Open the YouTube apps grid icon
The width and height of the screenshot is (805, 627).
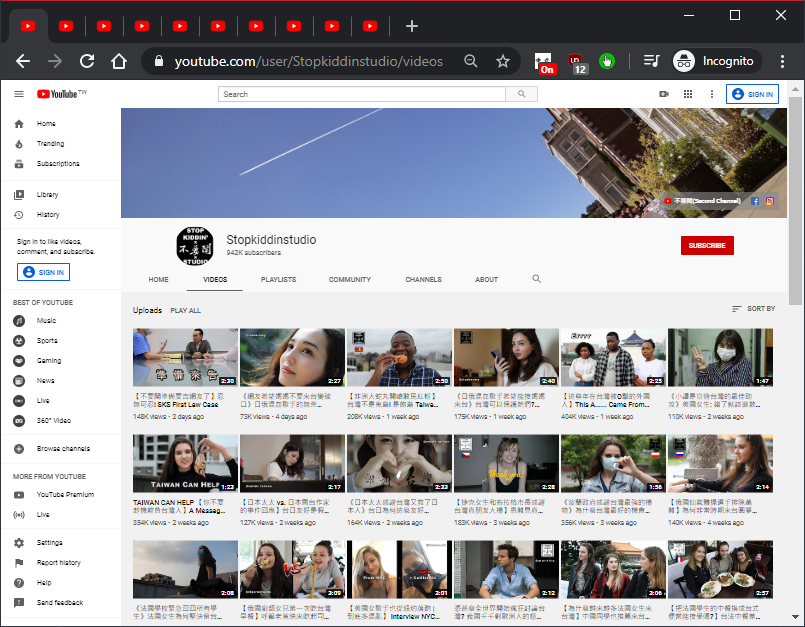tap(688, 94)
